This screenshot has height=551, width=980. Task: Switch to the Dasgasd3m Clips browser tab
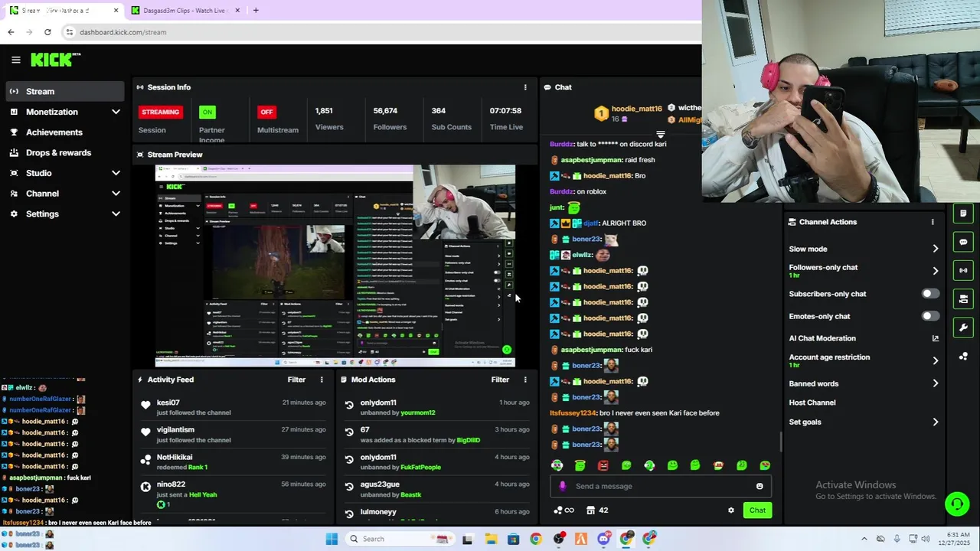(184, 11)
